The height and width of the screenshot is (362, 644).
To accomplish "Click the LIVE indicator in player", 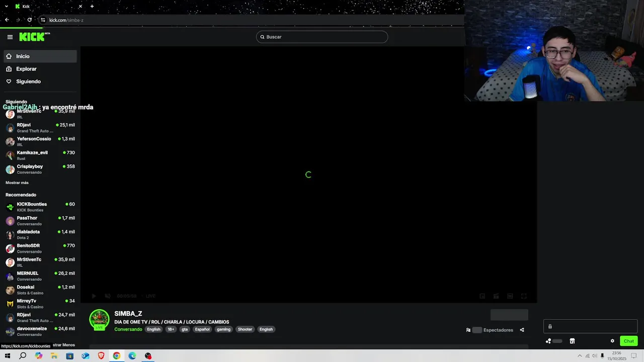I will click(x=150, y=296).
